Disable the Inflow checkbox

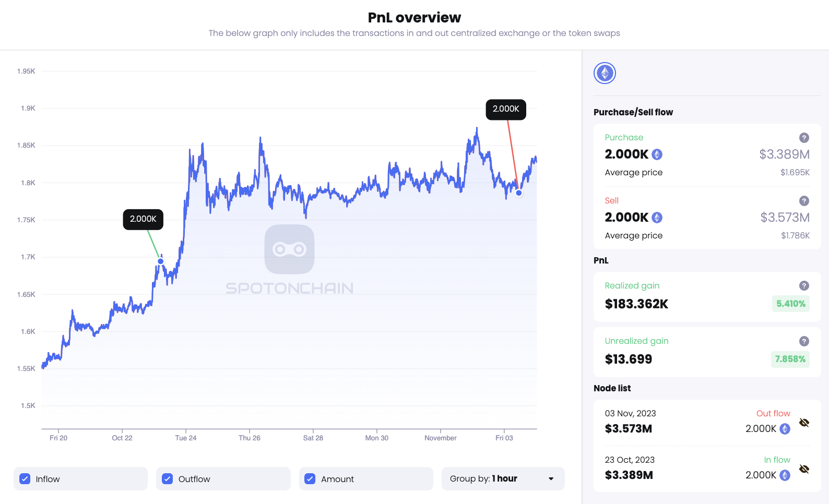coord(25,478)
